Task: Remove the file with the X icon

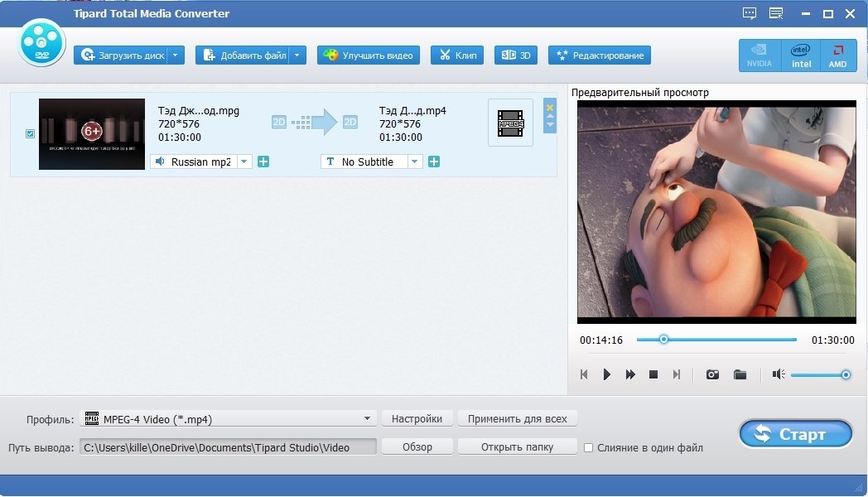Action: (x=550, y=108)
